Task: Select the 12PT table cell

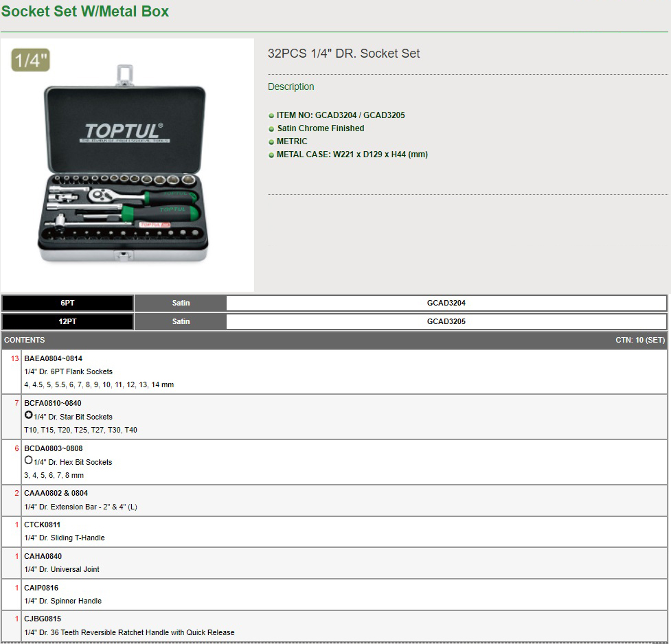Action: (67, 321)
